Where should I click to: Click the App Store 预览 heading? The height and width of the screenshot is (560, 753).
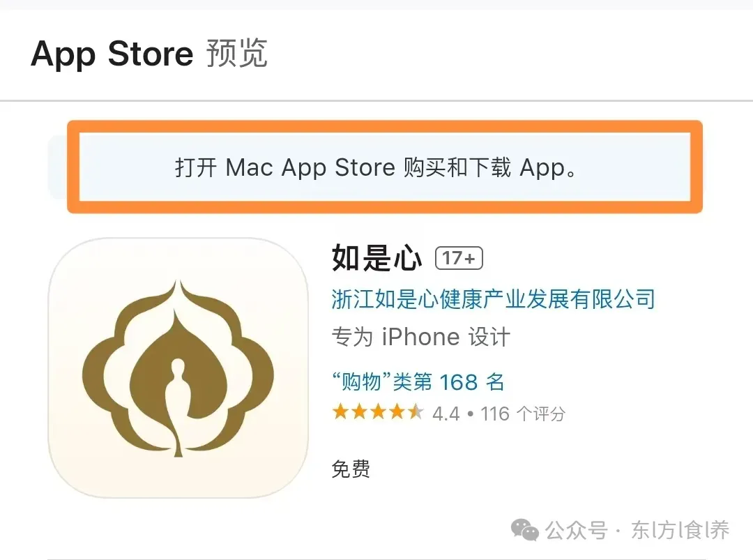coord(149,53)
